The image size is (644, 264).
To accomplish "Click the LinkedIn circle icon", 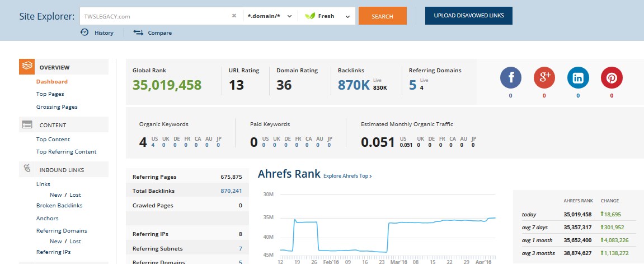I will (x=578, y=77).
